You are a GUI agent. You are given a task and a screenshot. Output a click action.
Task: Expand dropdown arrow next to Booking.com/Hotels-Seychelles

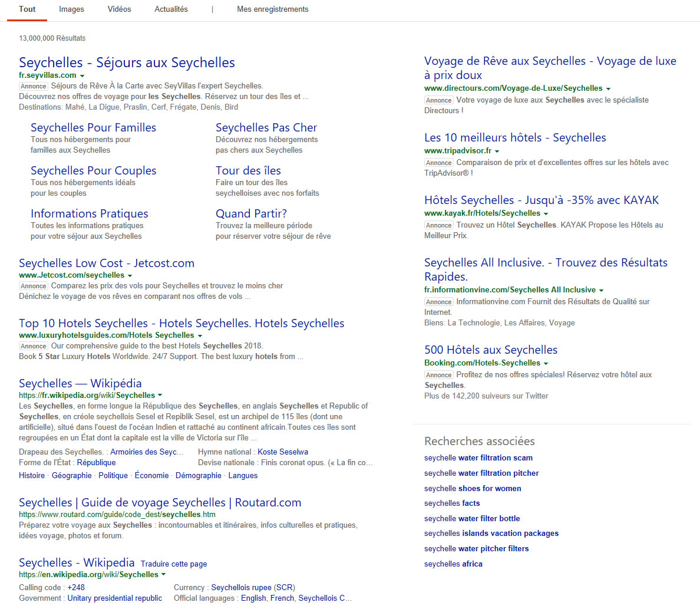click(546, 364)
